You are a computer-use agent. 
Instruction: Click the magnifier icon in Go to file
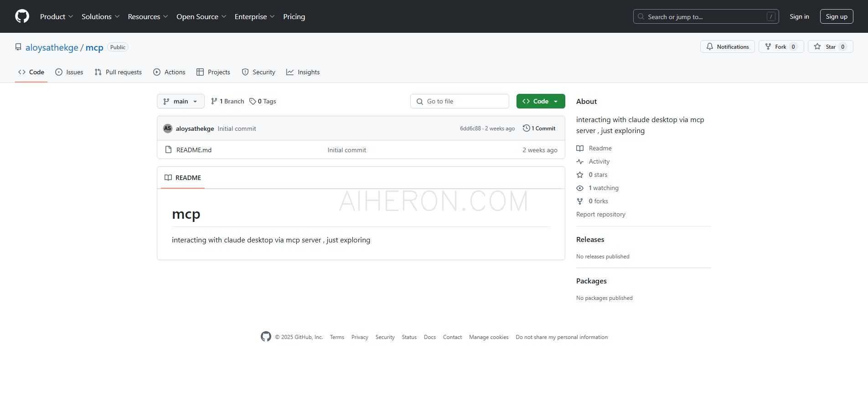420,101
